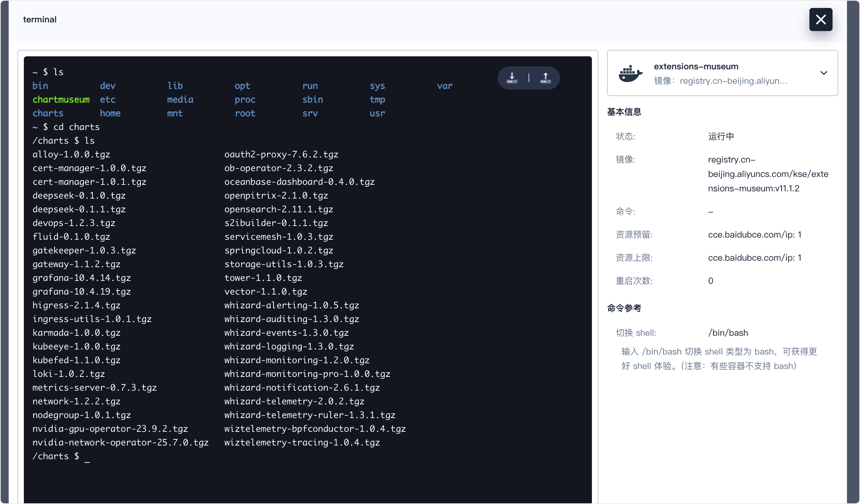Click the Docker whale container icon

(x=631, y=73)
